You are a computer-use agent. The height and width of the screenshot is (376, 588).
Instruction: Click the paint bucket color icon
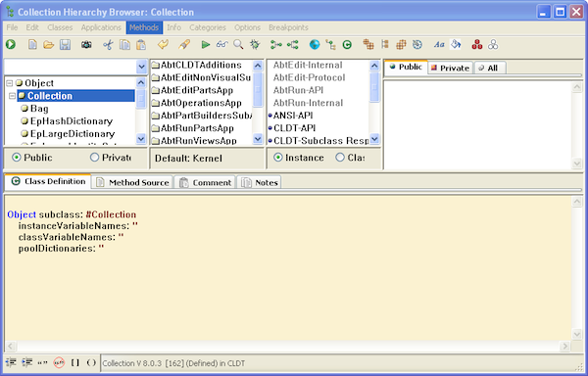[456, 45]
